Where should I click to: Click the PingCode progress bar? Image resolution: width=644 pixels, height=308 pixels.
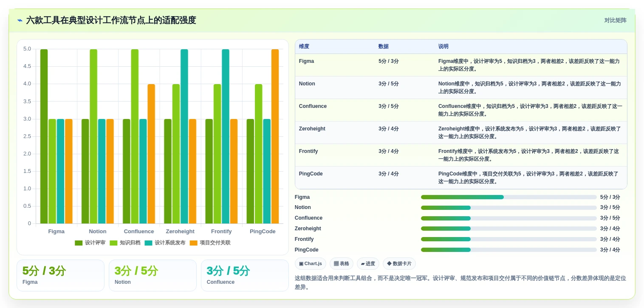pos(509,250)
